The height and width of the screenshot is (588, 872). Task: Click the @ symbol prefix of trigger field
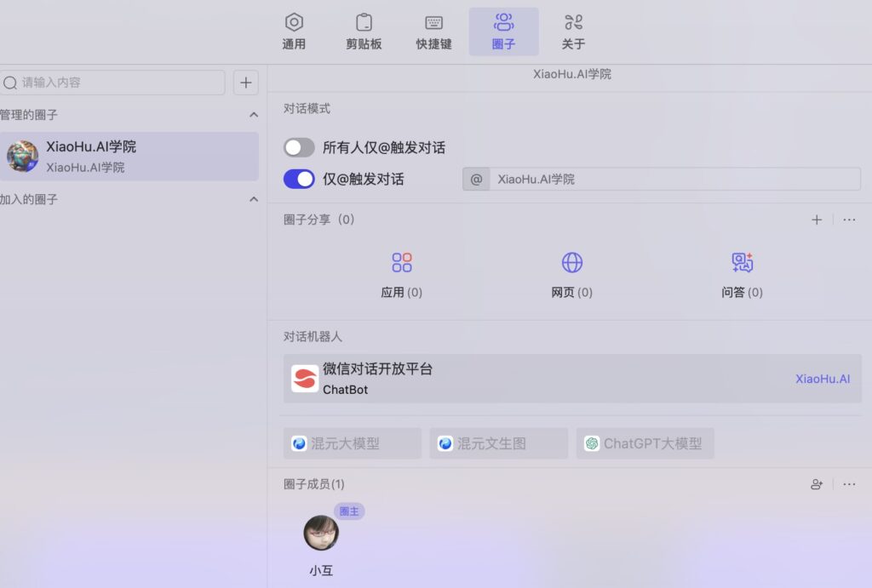pyautogui.click(x=476, y=179)
